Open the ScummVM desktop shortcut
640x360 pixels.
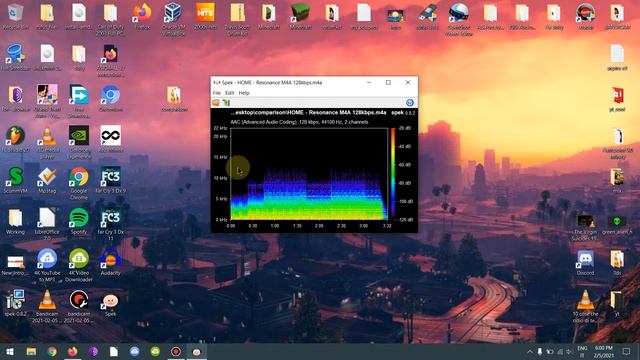click(x=16, y=180)
